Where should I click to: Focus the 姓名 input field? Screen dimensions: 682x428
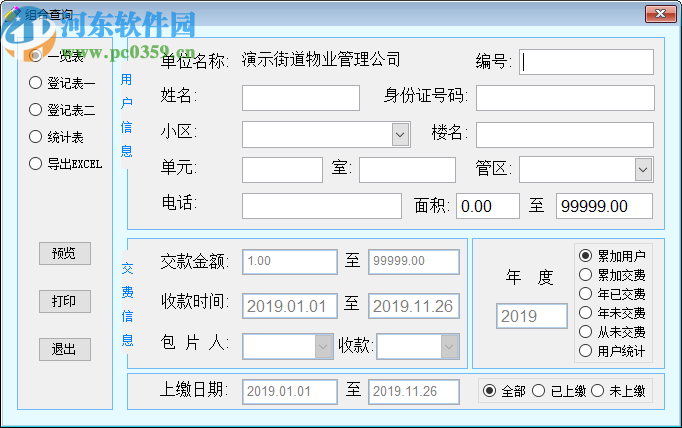click(301, 98)
